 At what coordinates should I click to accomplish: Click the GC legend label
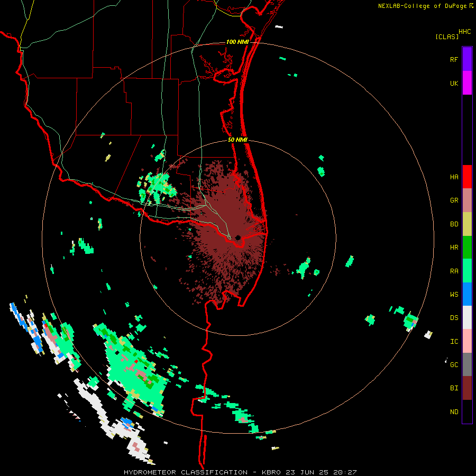point(454,365)
